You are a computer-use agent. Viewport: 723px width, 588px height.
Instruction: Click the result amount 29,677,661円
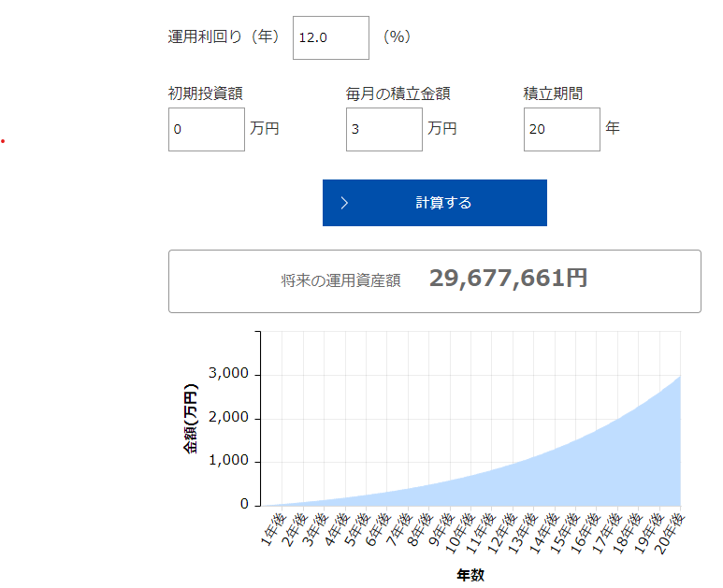(508, 279)
